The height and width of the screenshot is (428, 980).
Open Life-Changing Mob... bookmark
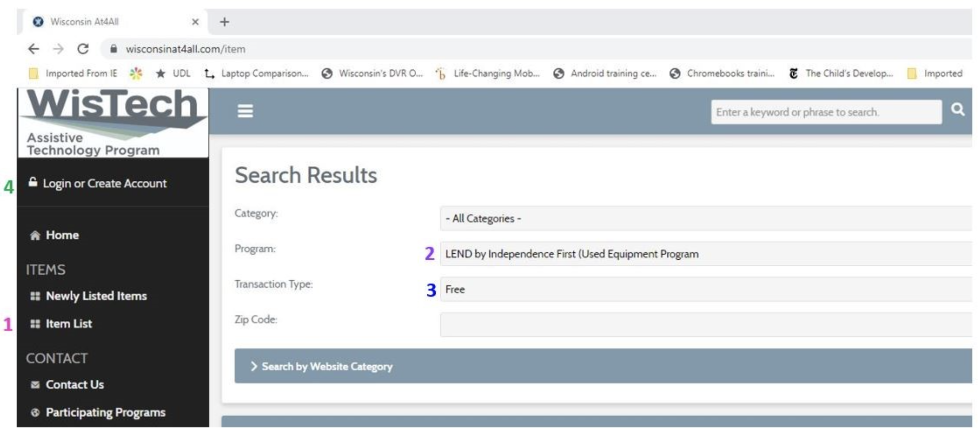click(488, 73)
